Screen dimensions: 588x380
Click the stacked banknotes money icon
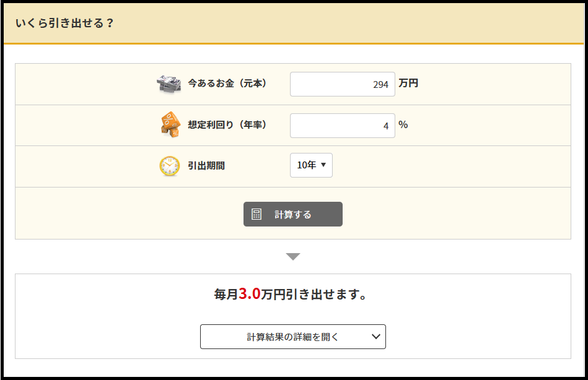(x=169, y=84)
